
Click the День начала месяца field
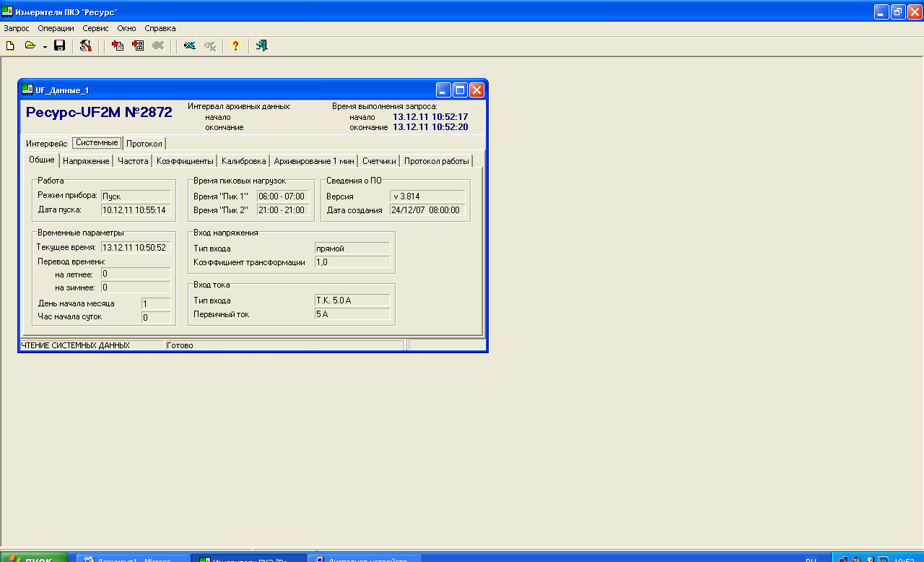[x=156, y=303]
